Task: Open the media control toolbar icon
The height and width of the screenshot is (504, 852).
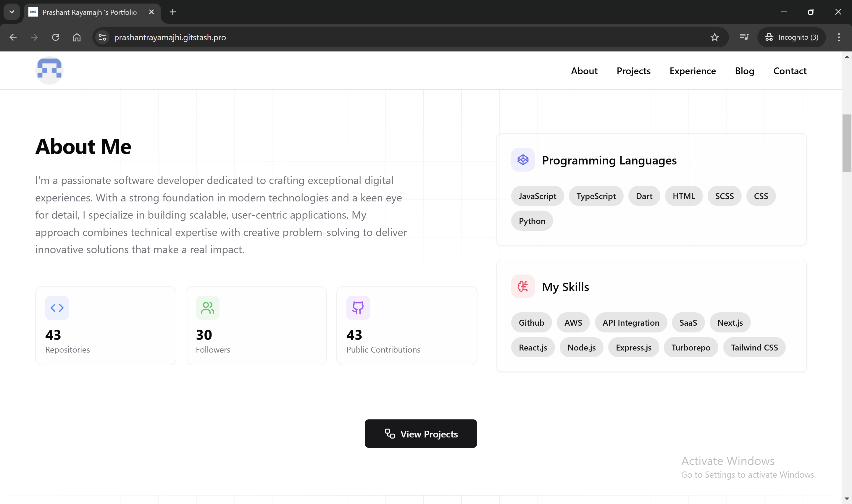Action: (744, 37)
